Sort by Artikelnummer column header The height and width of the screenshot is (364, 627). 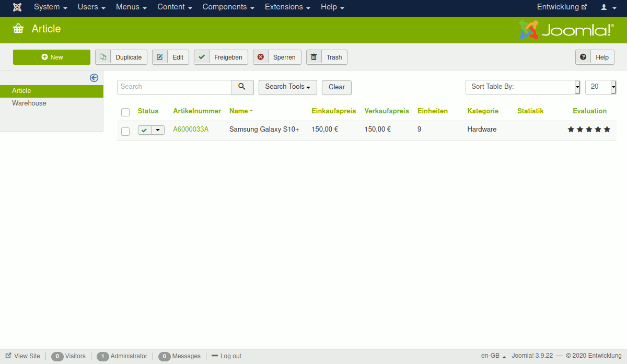point(197,111)
